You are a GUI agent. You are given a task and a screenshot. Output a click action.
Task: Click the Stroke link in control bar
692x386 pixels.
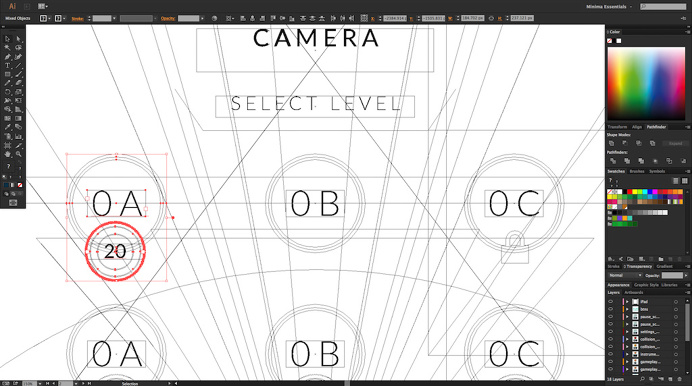point(78,19)
